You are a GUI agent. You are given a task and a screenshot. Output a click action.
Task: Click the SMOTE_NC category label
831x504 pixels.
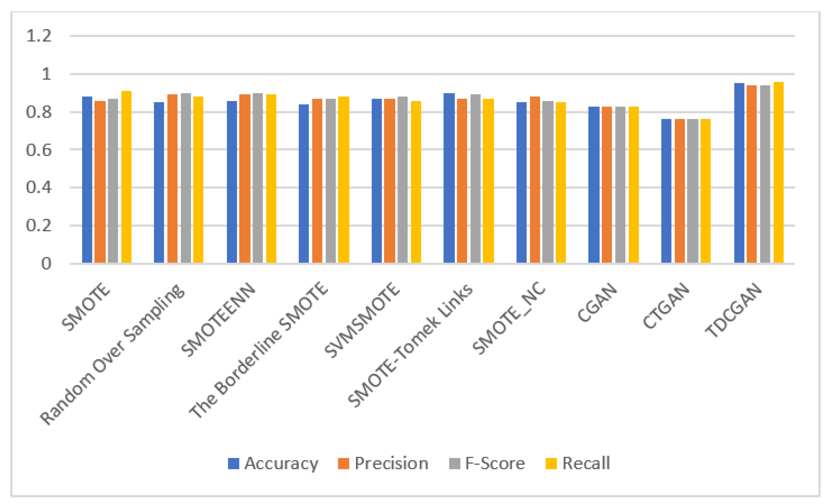(509, 318)
